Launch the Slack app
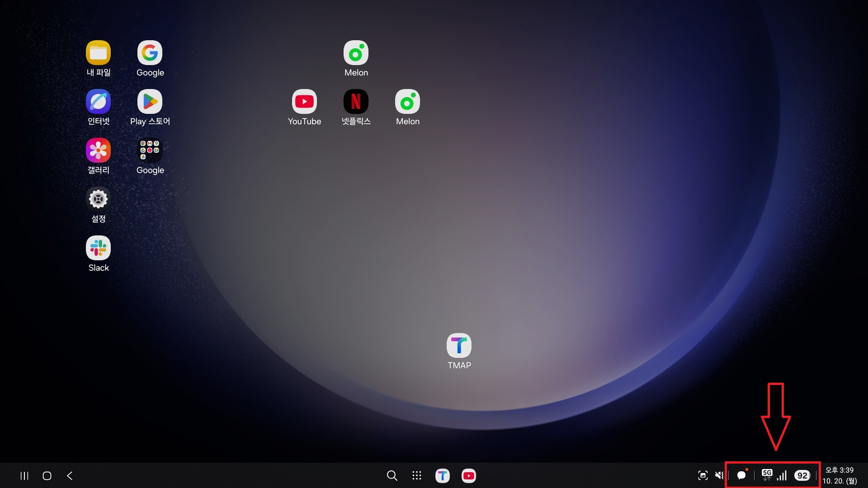Image resolution: width=868 pixels, height=488 pixels. coord(98,248)
